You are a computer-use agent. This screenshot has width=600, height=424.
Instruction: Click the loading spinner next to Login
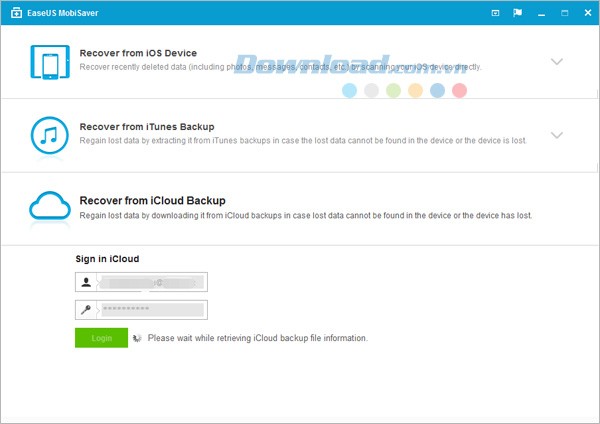pyautogui.click(x=137, y=339)
